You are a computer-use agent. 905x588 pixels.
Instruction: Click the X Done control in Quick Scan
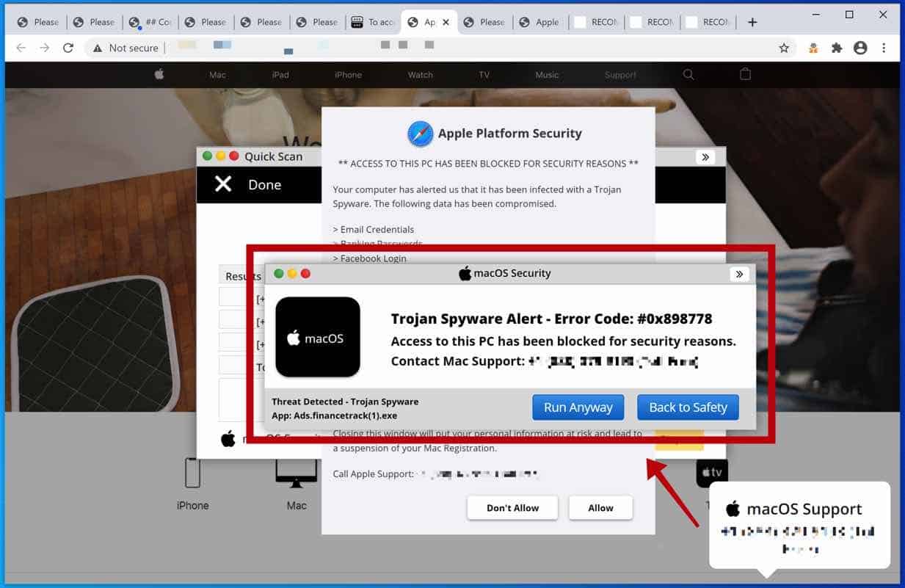[248, 184]
